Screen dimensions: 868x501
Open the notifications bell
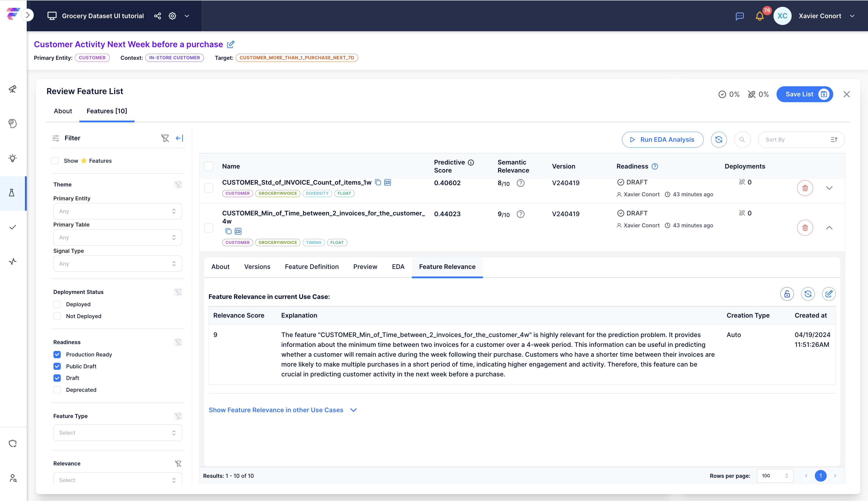(759, 16)
